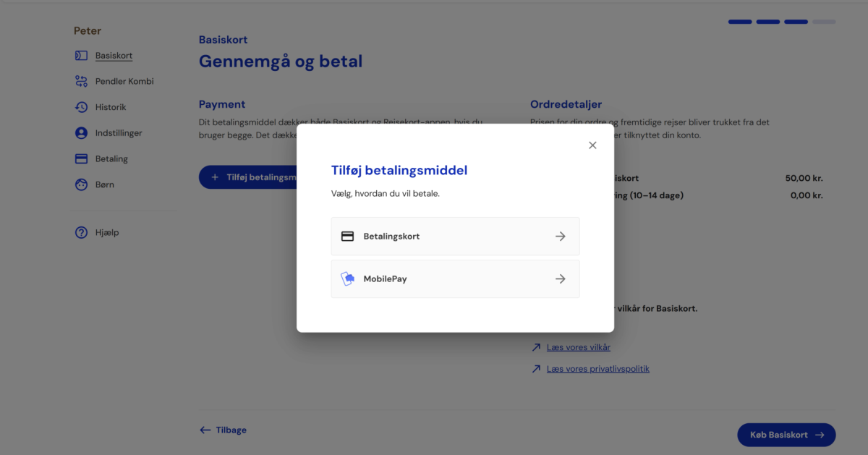Click the Tilføj betalingsmiddel dialog heading
868x455 pixels.
pyautogui.click(x=399, y=171)
